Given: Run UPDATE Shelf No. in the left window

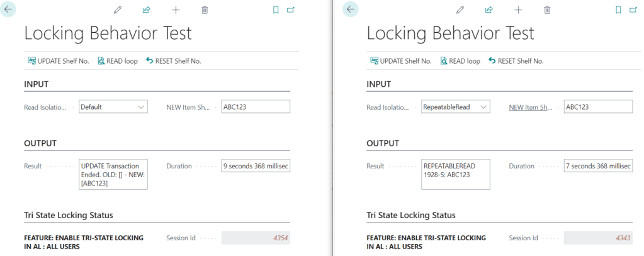Looking at the screenshot, I should 58,61.
